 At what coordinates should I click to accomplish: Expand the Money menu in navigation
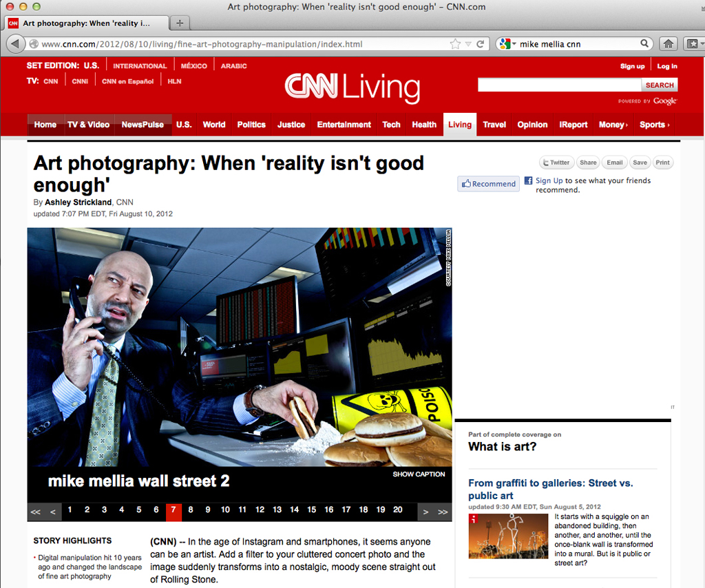click(x=613, y=125)
